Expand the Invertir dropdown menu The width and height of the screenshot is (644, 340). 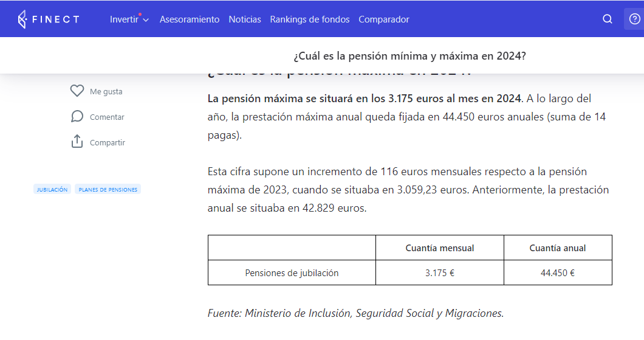pos(129,19)
